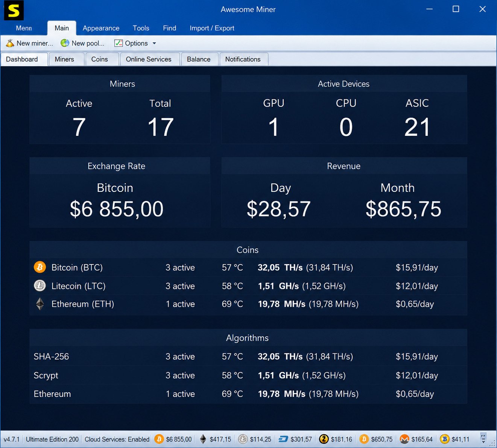The image size is (497, 448).
Task: Click the Litecoin (LTC) coin row name
Action: tap(78, 286)
